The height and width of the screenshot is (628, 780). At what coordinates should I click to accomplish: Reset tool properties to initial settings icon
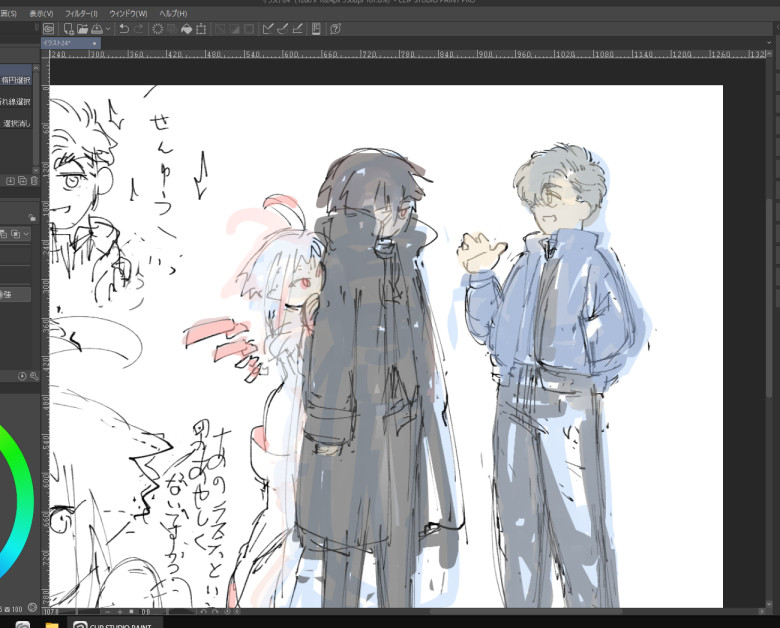[22, 376]
